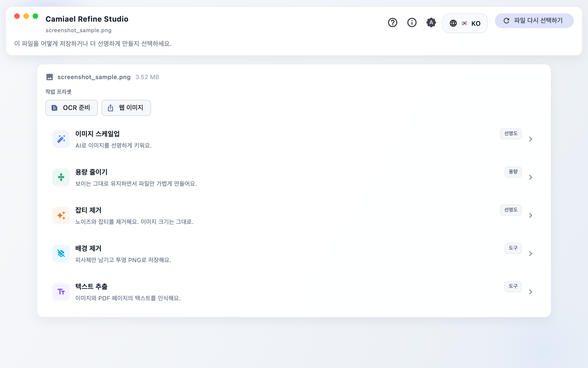Open the 용량 줄이기 option
The width and height of the screenshot is (588, 368).
click(x=294, y=177)
